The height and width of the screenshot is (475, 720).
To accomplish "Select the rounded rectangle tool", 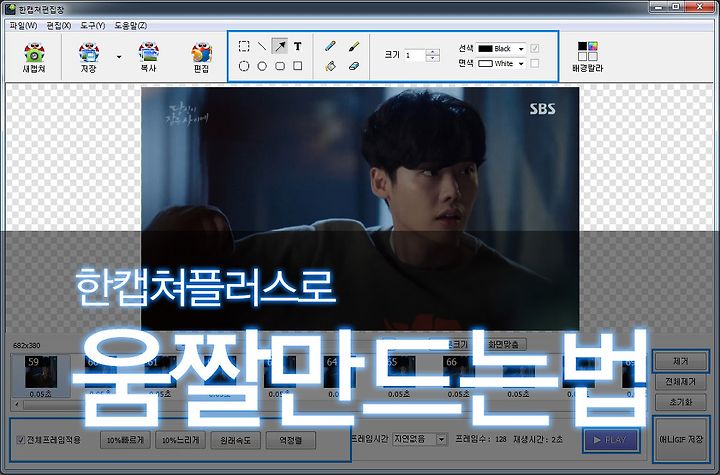I will click(x=280, y=66).
